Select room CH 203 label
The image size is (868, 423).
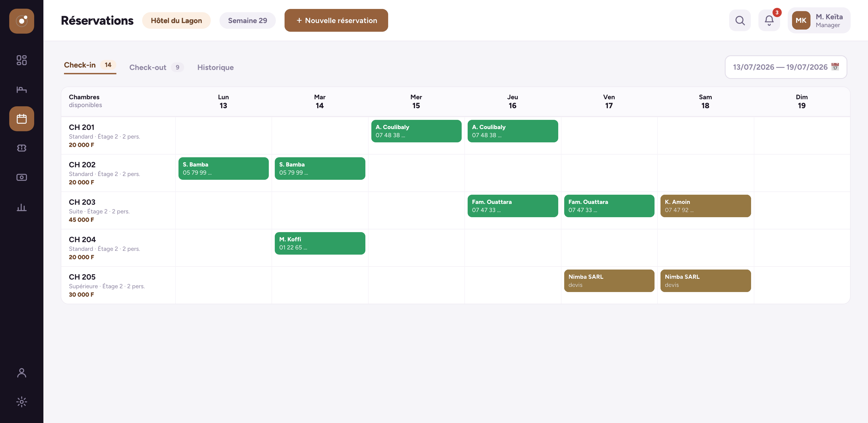[x=82, y=202]
